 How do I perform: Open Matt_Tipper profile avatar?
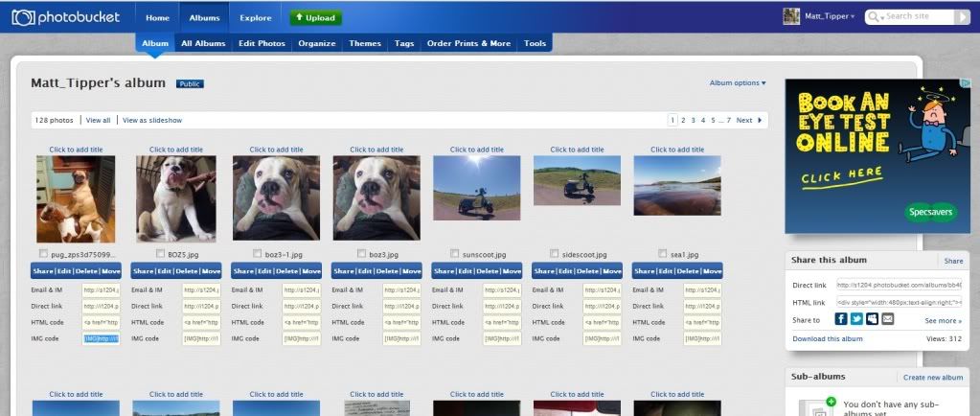tap(791, 16)
